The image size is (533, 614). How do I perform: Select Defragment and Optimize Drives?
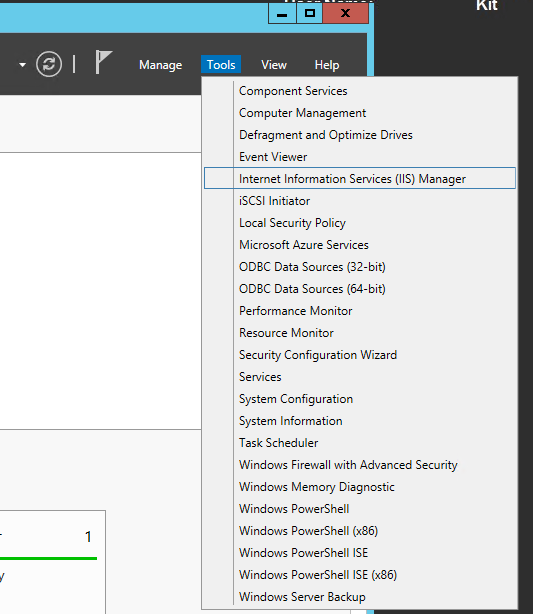(x=360, y=135)
